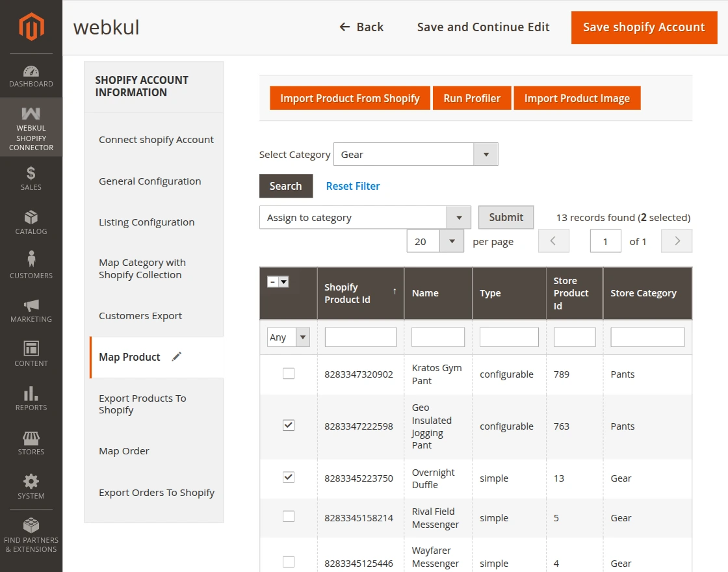The image size is (728, 572).
Task: Click the Back button
Action: coord(361,27)
